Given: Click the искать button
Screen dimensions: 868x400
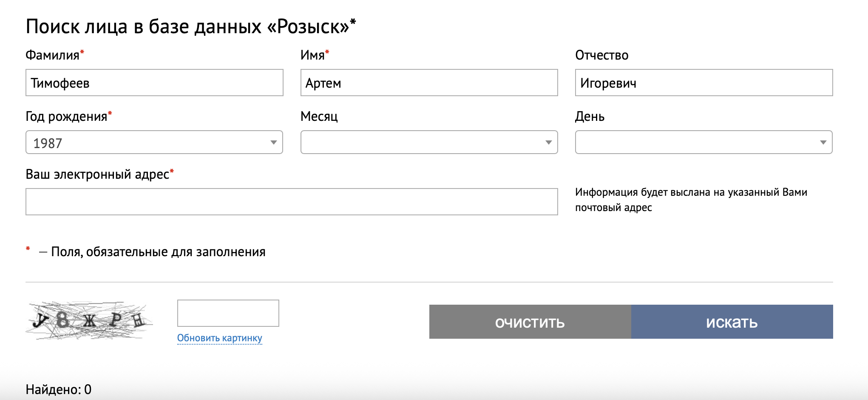Looking at the screenshot, I should 732,322.
